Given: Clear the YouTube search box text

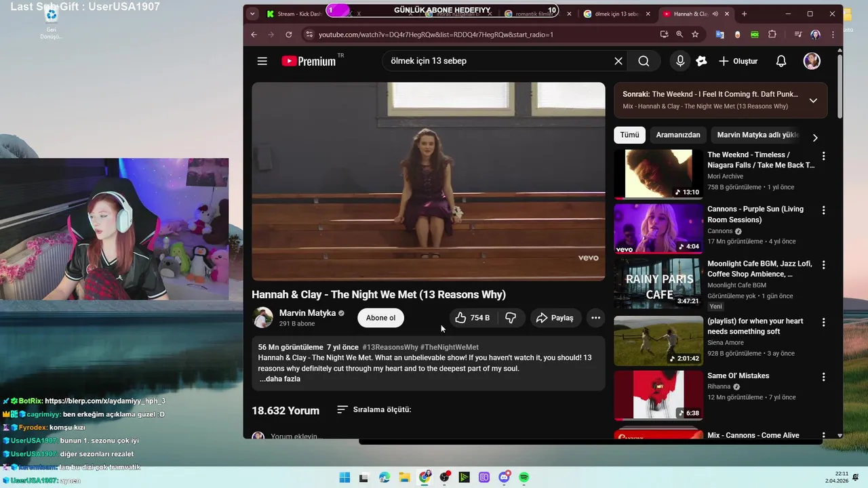Looking at the screenshot, I should pyautogui.click(x=618, y=61).
